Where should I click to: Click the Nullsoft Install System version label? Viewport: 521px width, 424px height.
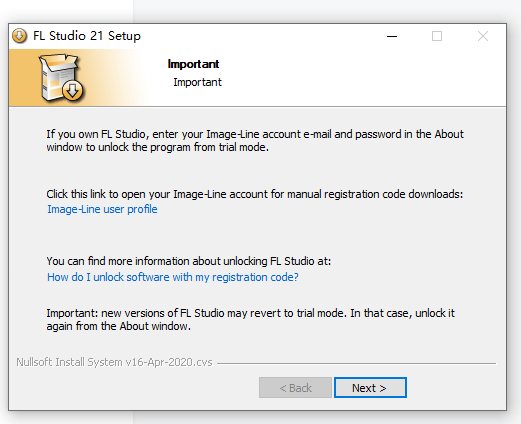114,362
